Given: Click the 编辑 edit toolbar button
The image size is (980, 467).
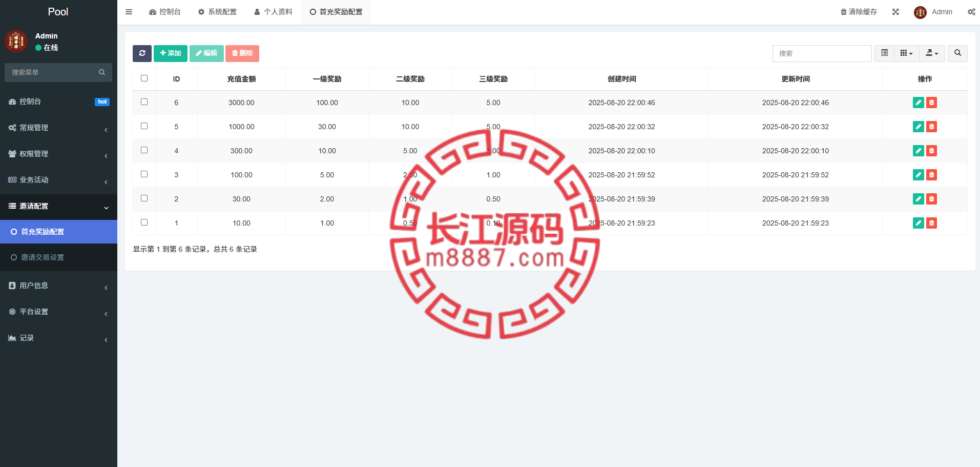Looking at the screenshot, I should click(x=206, y=53).
